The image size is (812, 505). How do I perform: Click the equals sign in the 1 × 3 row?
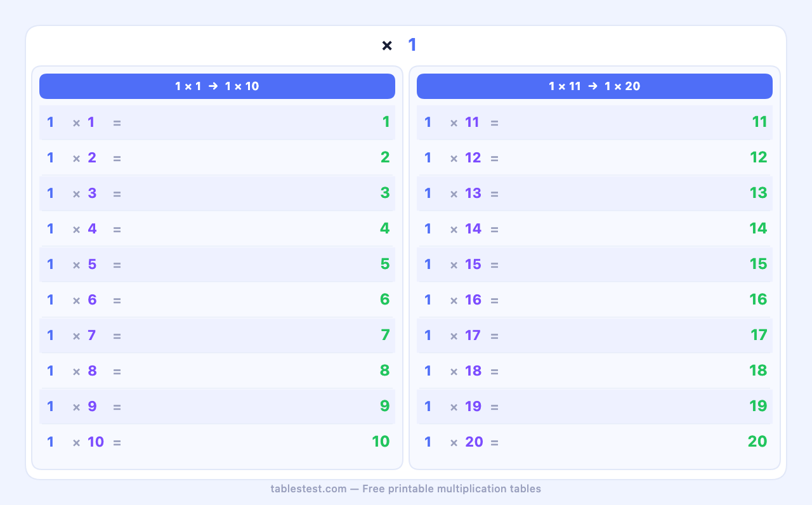117,193
